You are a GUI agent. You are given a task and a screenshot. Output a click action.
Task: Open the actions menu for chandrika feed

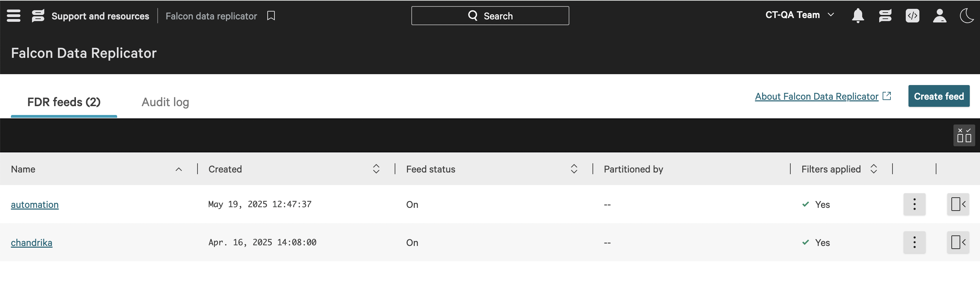tap(914, 242)
